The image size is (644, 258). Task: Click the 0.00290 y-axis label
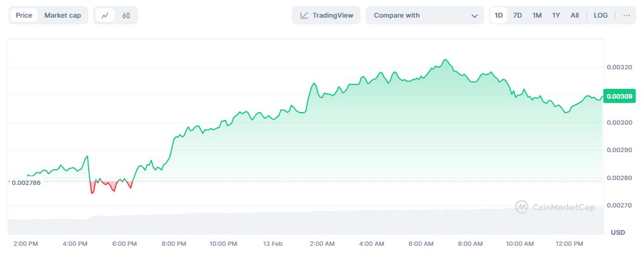(618, 150)
